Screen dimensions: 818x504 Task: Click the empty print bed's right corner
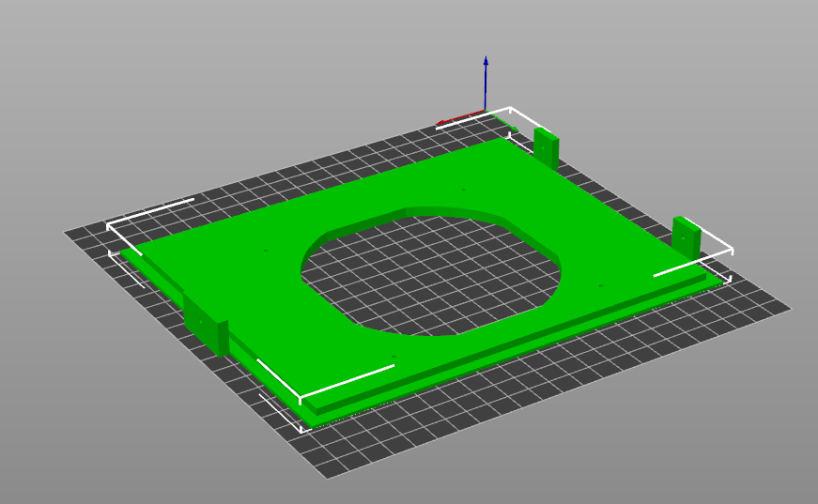pos(789,308)
